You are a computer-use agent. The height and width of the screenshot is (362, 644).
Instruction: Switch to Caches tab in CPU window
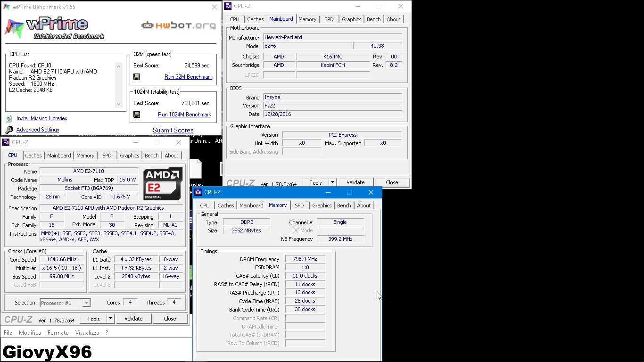click(x=33, y=156)
